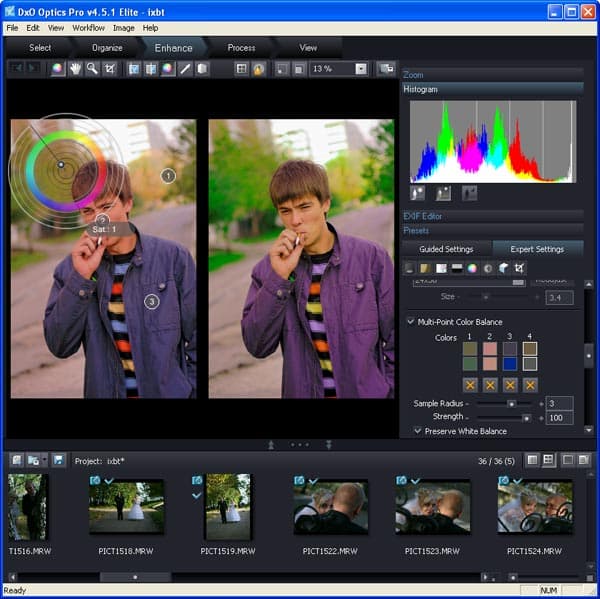Screen dimensions: 600x599
Task: Click the Sample Radius value field
Action: click(559, 403)
